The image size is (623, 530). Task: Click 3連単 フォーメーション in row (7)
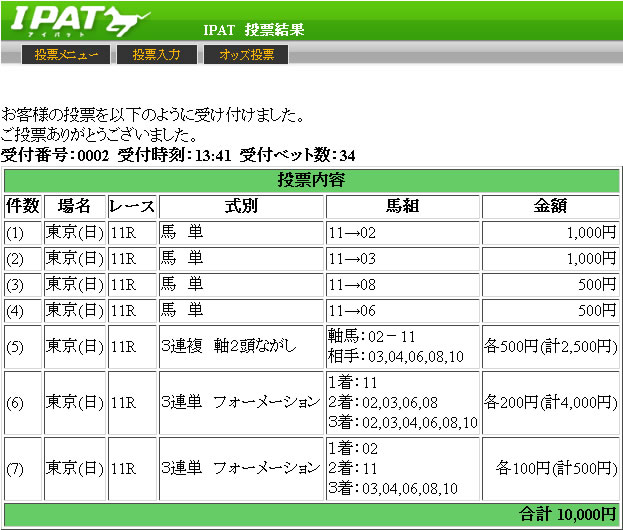coord(240,469)
